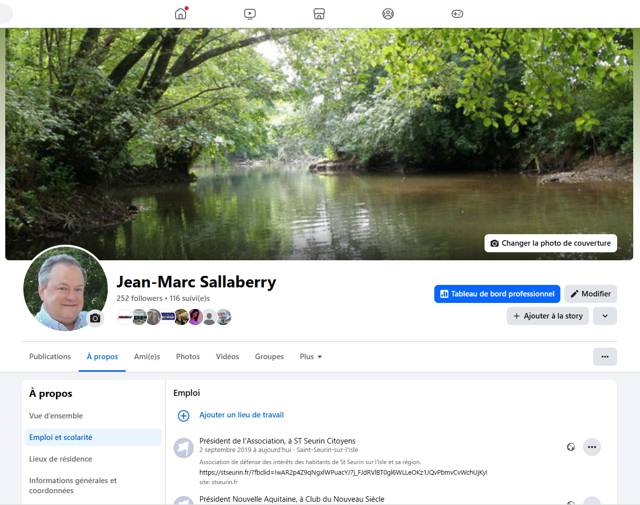The image size is (640, 505).
Task: Switch to the Publications tab
Action: 50,357
